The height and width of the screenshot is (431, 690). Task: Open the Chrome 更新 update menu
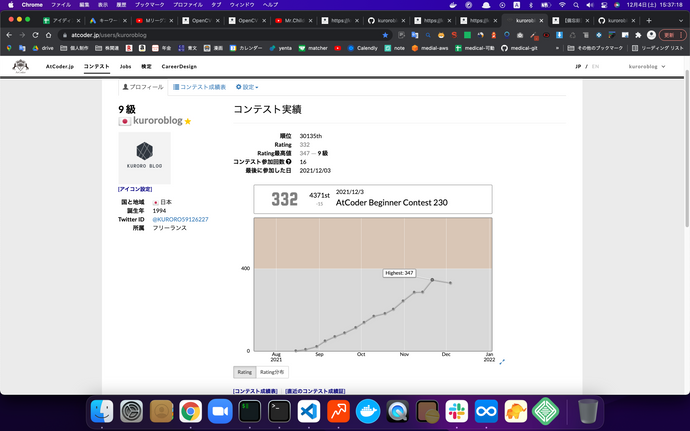(672, 35)
